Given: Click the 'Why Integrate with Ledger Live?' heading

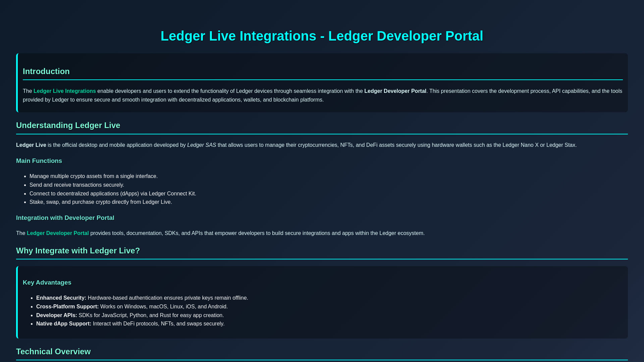Looking at the screenshot, I should pyautogui.click(x=78, y=251).
